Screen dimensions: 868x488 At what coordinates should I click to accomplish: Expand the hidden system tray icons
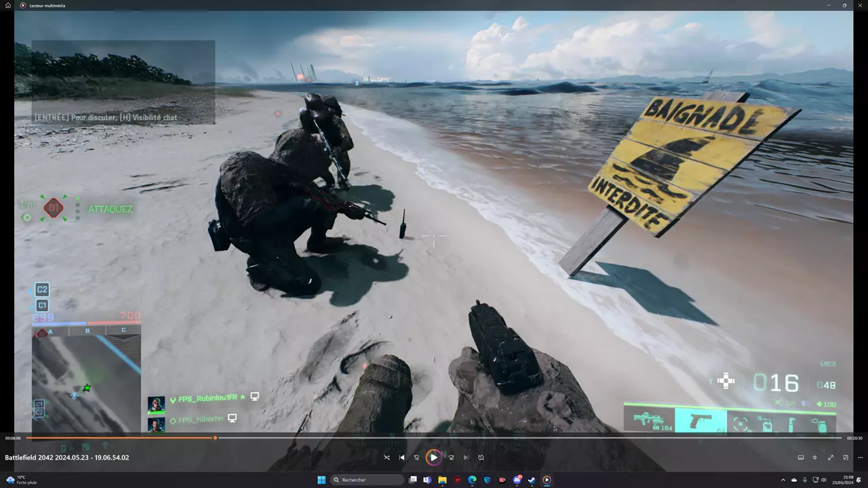click(783, 480)
